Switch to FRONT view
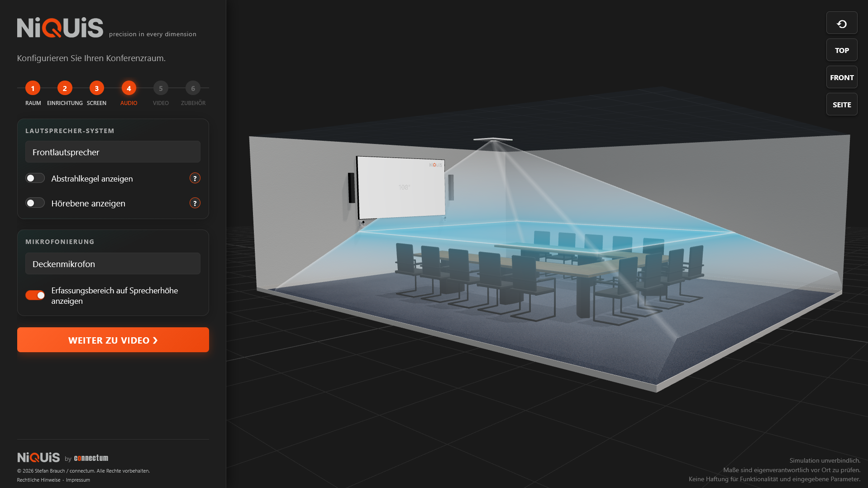 coord(842,77)
